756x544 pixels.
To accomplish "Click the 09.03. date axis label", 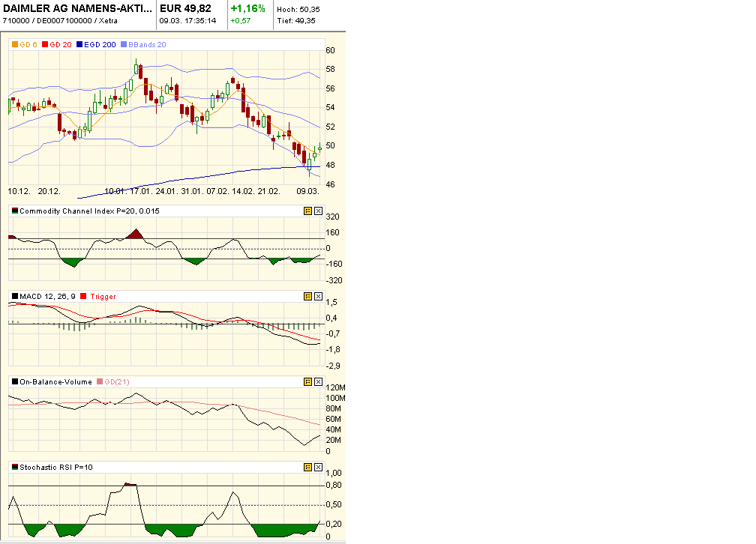I will click(307, 191).
